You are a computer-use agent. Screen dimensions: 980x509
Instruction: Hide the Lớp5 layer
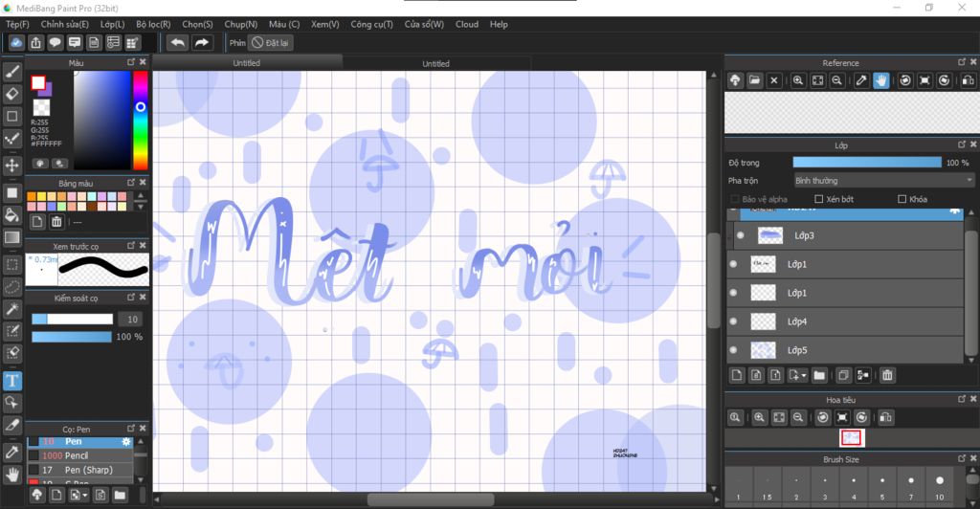734,350
